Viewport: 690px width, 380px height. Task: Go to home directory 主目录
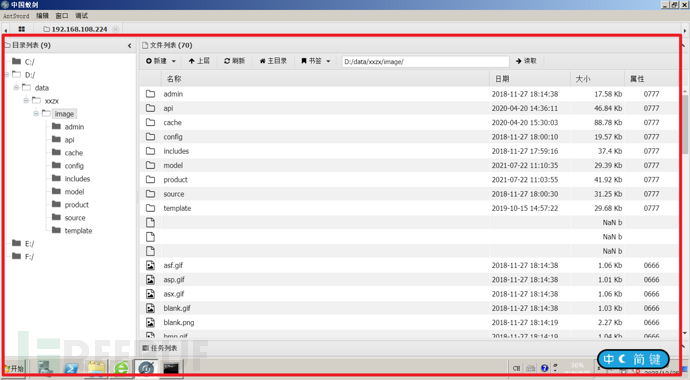coord(273,61)
